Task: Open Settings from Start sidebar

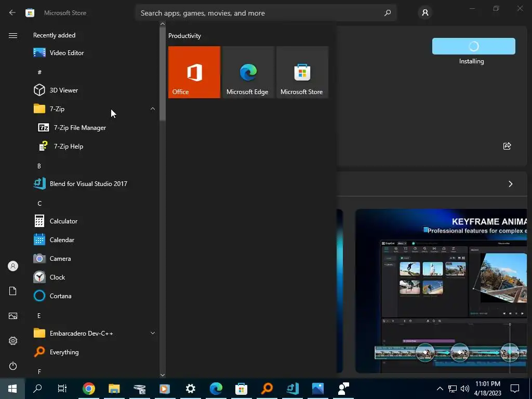Action: (x=13, y=341)
